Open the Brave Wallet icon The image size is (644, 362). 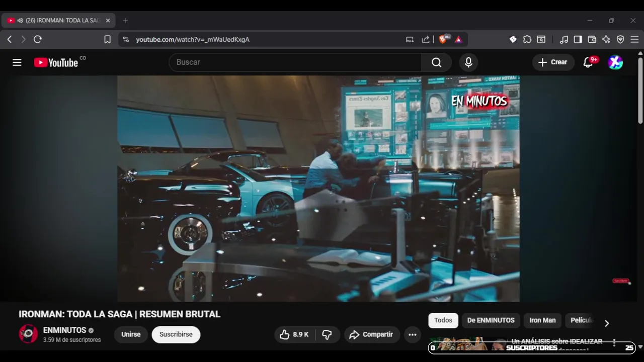(592, 39)
